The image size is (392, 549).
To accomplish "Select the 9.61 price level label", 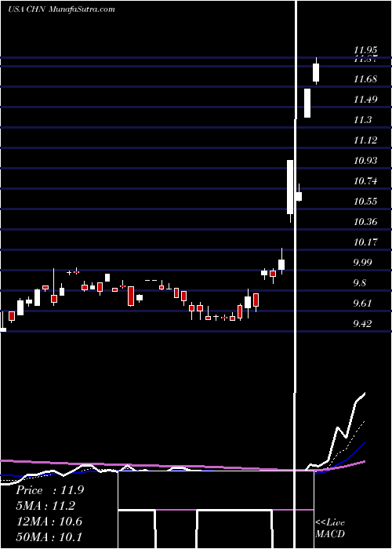I will point(363,304).
